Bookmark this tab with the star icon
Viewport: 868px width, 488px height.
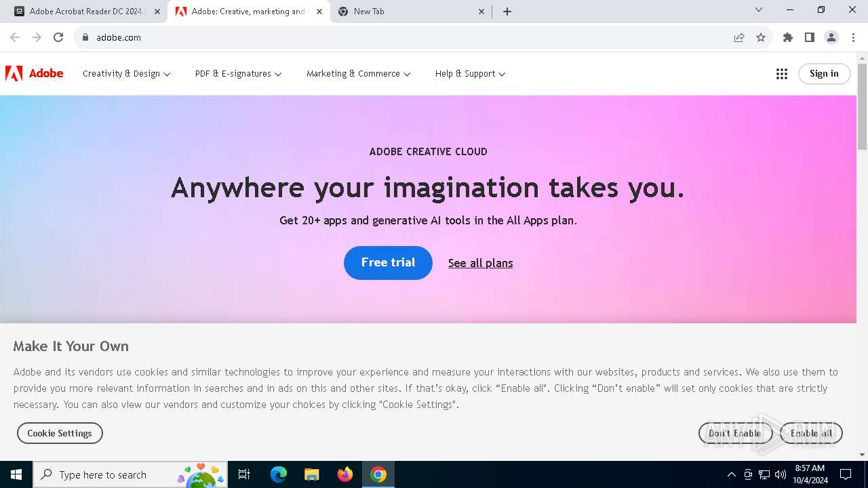(x=761, y=37)
